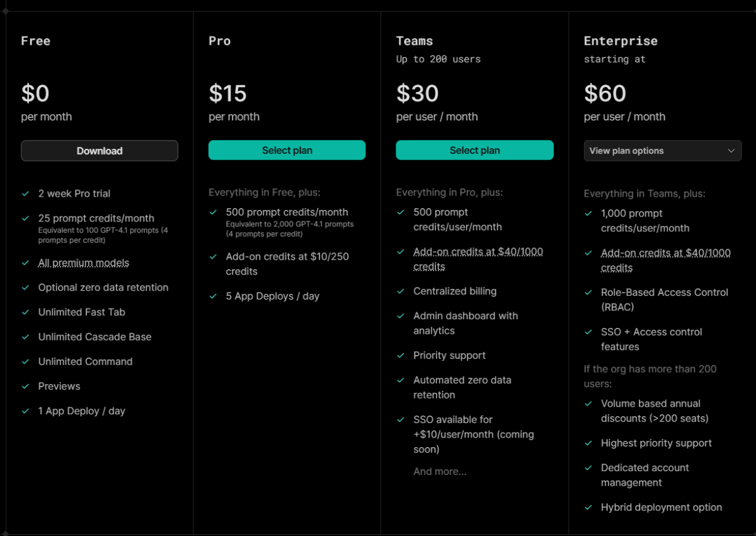
Task: Click checkmark beside Hybrid deployment option
Action: tap(588, 508)
